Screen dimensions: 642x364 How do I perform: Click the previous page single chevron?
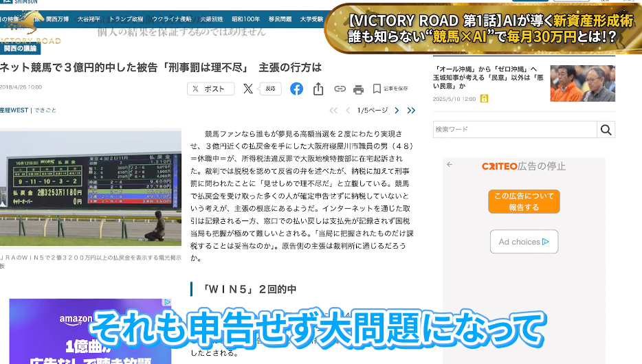[x=348, y=111]
